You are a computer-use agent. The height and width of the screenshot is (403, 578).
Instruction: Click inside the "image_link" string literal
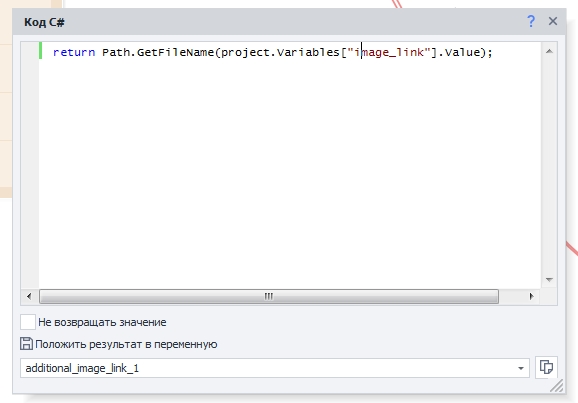coord(389,52)
